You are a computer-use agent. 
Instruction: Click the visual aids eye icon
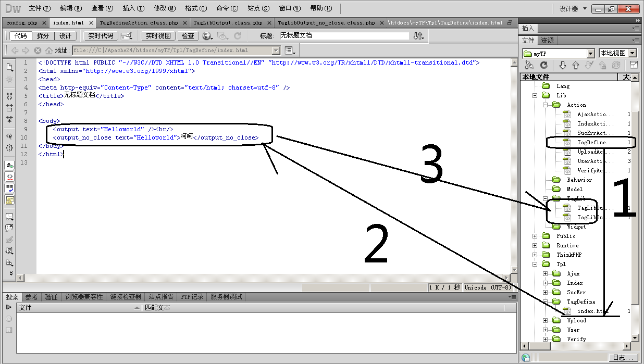click(222, 36)
